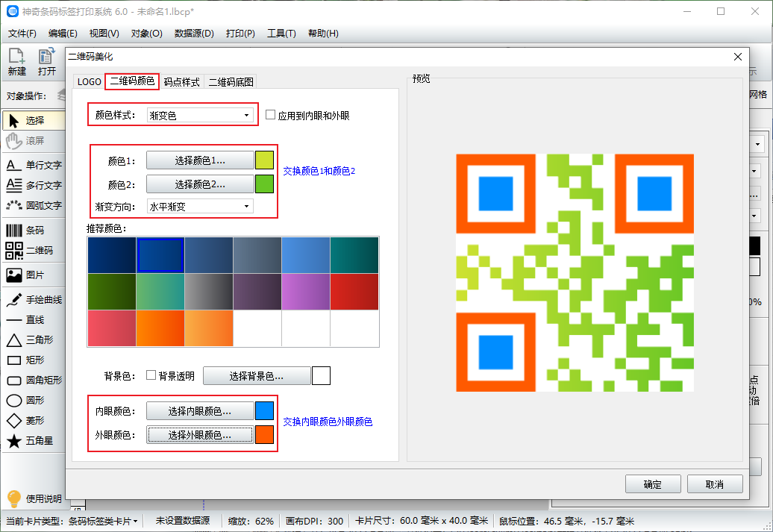This screenshot has width=773, height=532.
Task: Open the 文件(F) menu
Action: pos(22,34)
